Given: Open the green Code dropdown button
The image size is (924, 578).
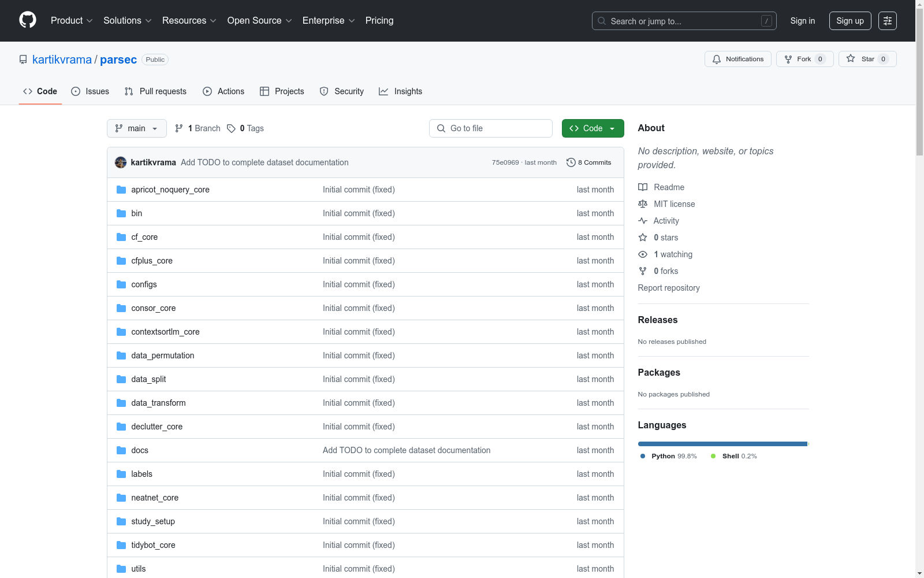Looking at the screenshot, I should point(593,128).
